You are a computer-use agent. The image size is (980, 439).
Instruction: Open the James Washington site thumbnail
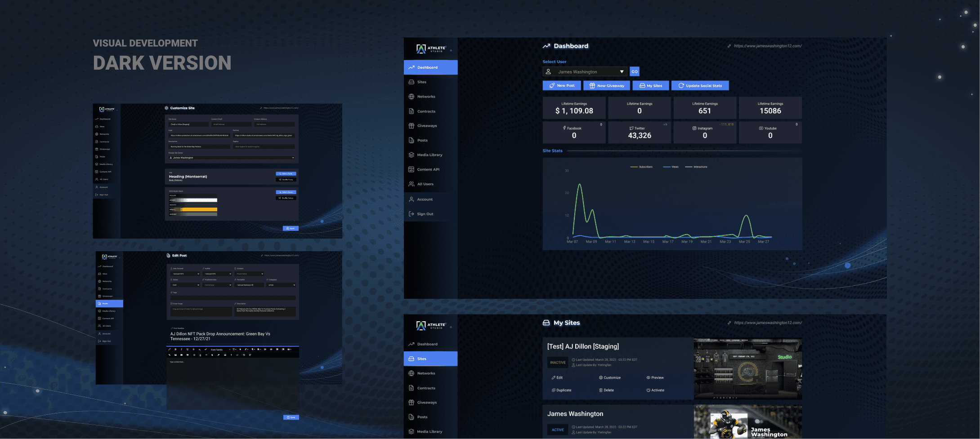pyautogui.click(x=747, y=422)
